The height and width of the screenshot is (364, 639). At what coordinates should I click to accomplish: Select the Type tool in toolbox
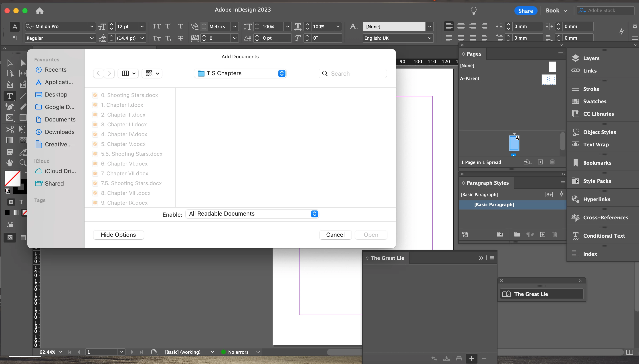pyautogui.click(x=10, y=96)
